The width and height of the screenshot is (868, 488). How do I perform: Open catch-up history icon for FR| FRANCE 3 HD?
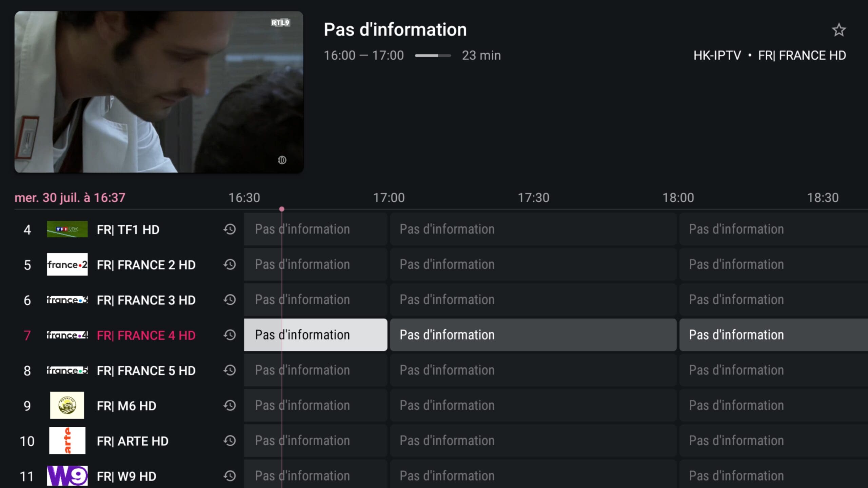click(x=230, y=300)
